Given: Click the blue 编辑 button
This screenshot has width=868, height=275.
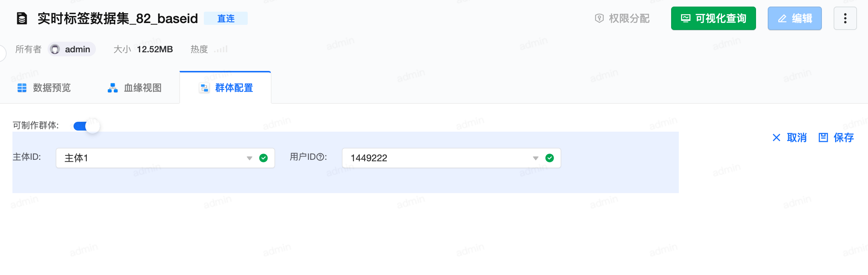Looking at the screenshot, I should tap(795, 18).
